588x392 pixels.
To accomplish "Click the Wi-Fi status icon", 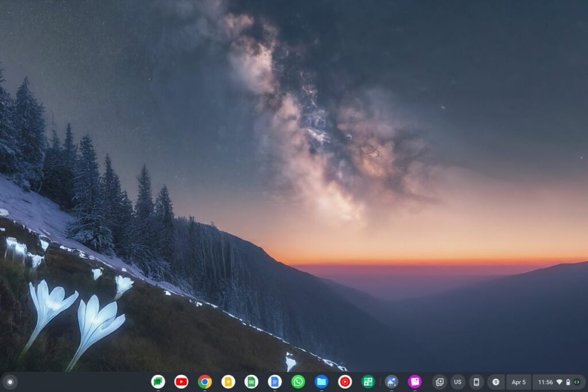I will click(559, 382).
